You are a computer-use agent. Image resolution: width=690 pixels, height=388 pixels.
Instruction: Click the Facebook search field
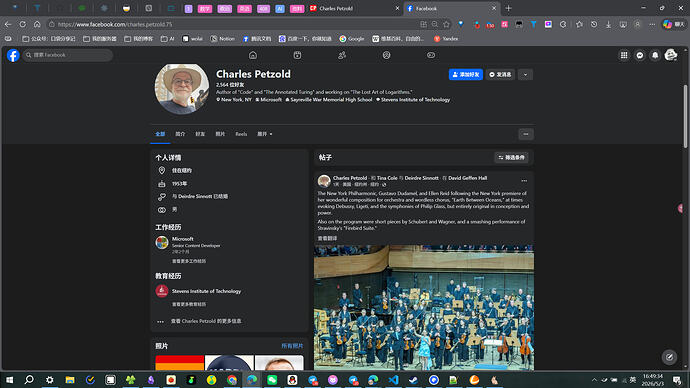click(x=68, y=55)
